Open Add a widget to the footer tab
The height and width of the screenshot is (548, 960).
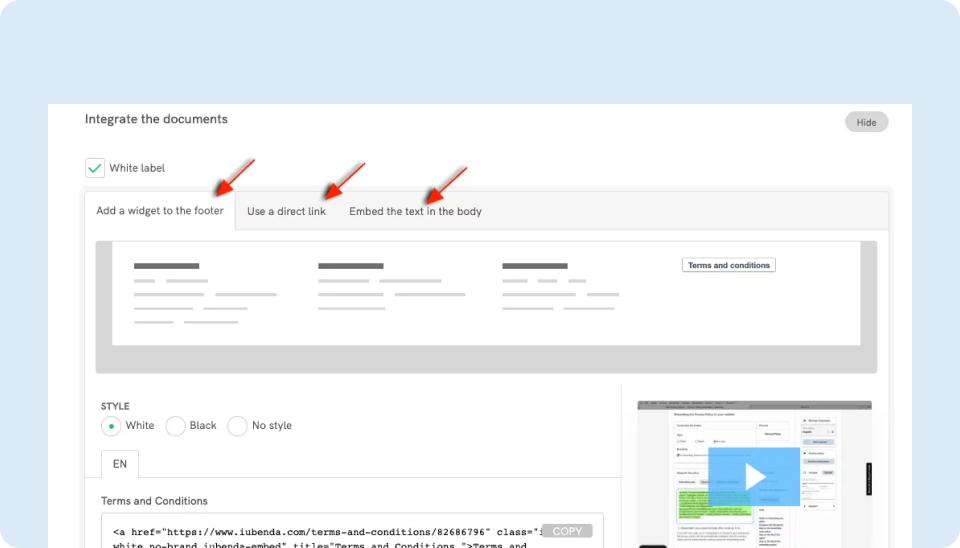coord(160,211)
